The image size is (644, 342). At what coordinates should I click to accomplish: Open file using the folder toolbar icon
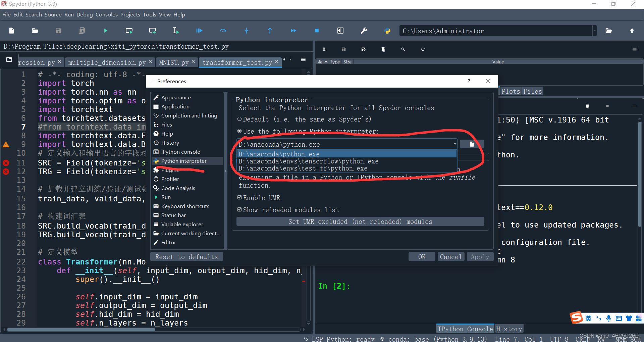point(35,31)
